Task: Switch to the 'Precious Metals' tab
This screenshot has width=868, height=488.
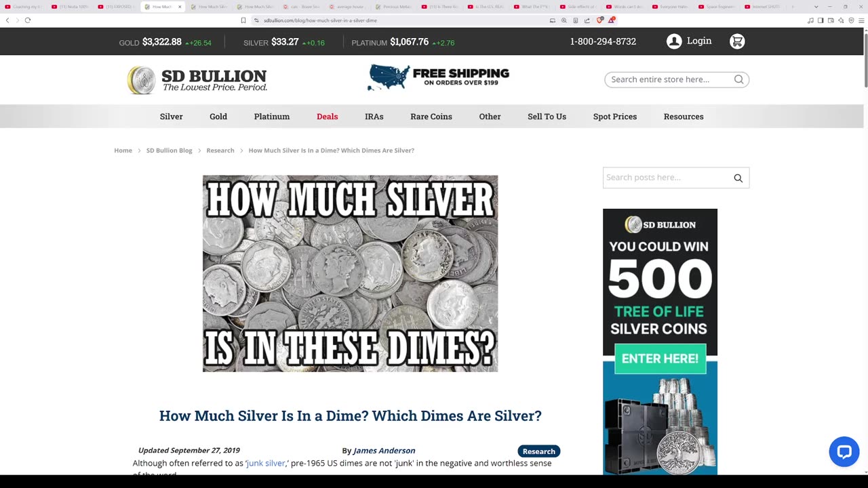Action: 393,7
